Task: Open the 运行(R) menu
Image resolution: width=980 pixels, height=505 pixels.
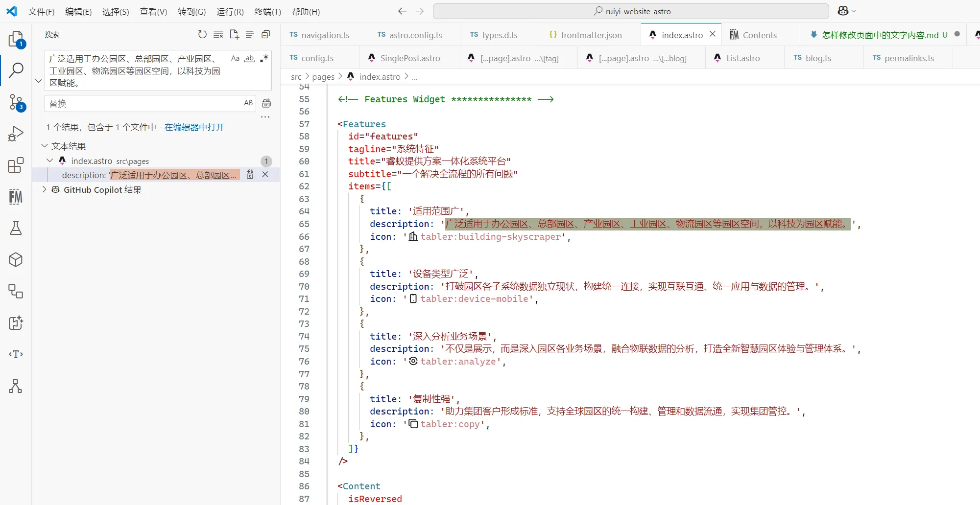Action: [230, 11]
